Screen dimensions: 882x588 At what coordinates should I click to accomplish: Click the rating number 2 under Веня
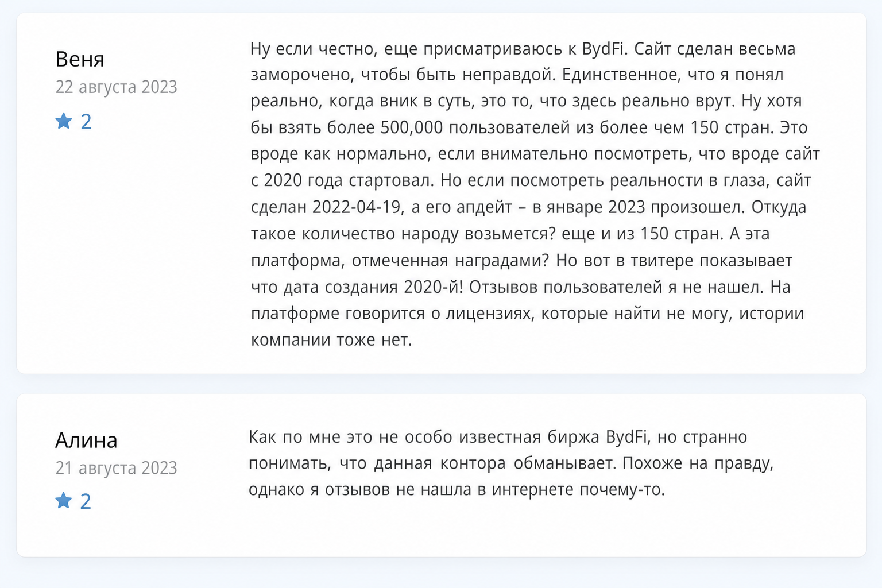coord(86,122)
